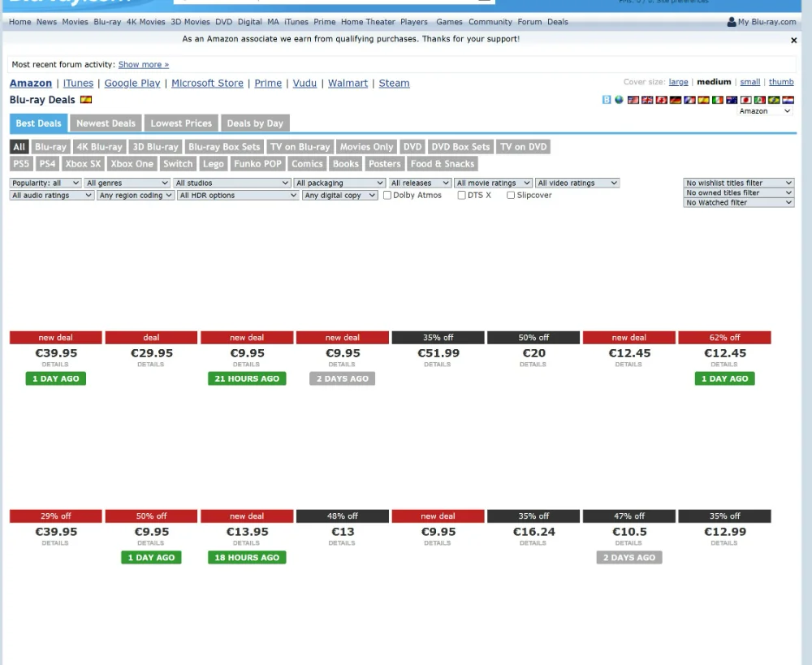Select the Brazil flag icon
The height and width of the screenshot is (665, 812).
pyautogui.click(x=774, y=100)
